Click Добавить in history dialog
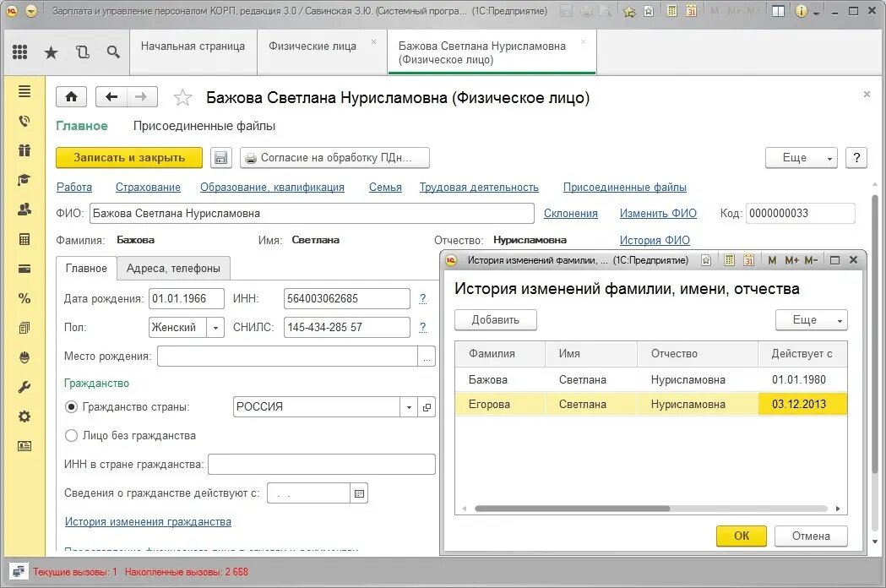This screenshot has height=588, width=886. tap(496, 320)
